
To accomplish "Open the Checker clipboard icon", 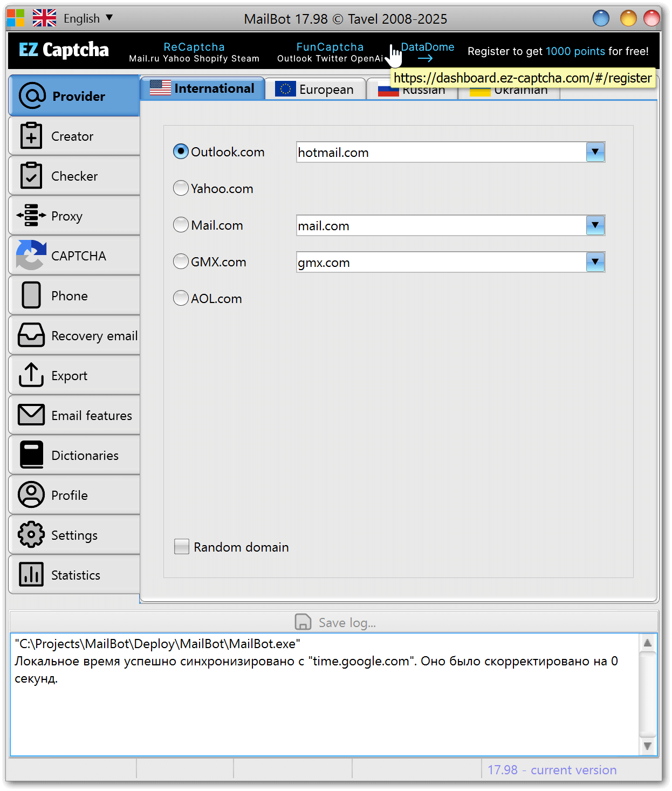I will 31,176.
